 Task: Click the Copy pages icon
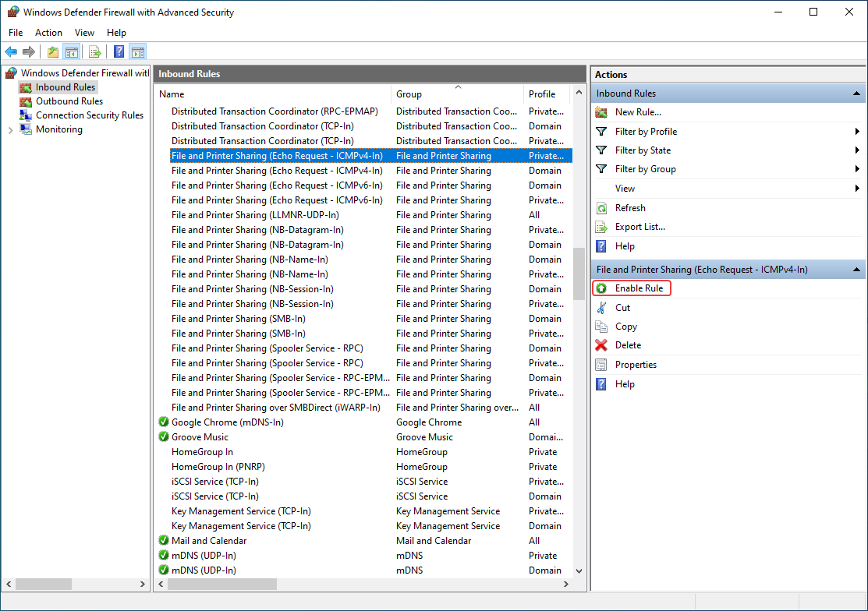tap(601, 327)
